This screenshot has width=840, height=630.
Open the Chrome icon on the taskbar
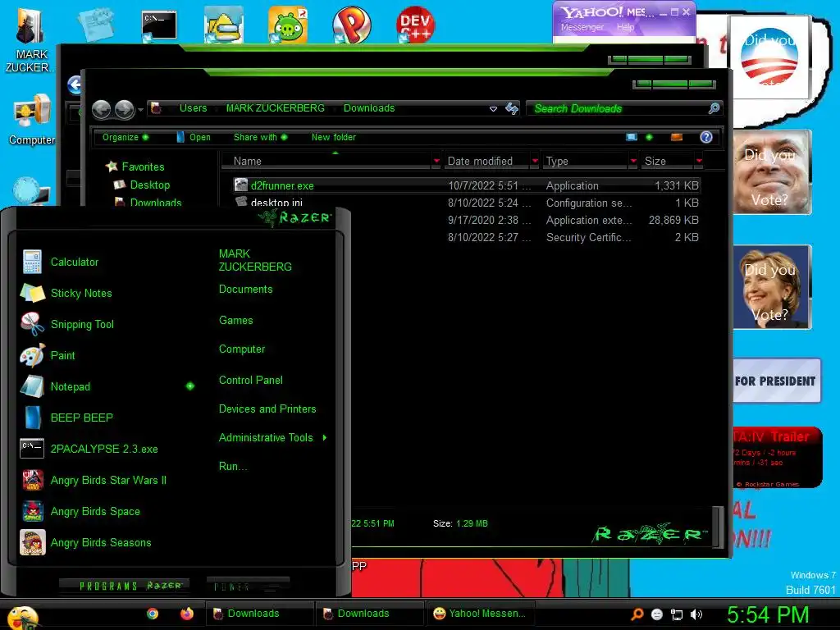tap(153, 614)
